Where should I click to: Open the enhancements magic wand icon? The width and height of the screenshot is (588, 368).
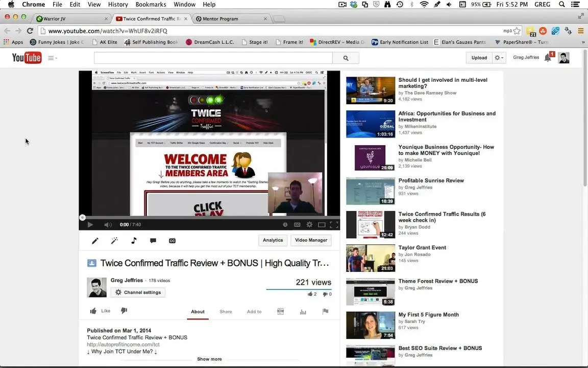[x=115, y=241]
